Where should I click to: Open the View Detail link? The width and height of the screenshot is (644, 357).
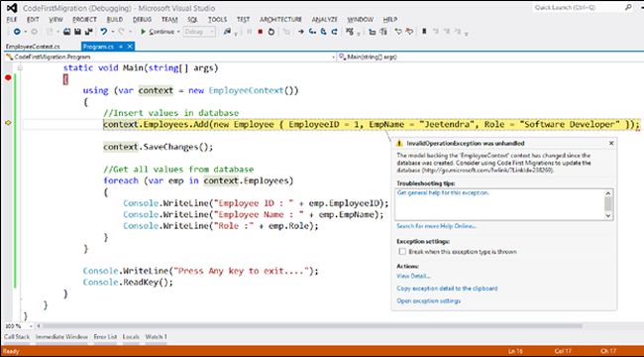tap(413, 276)
